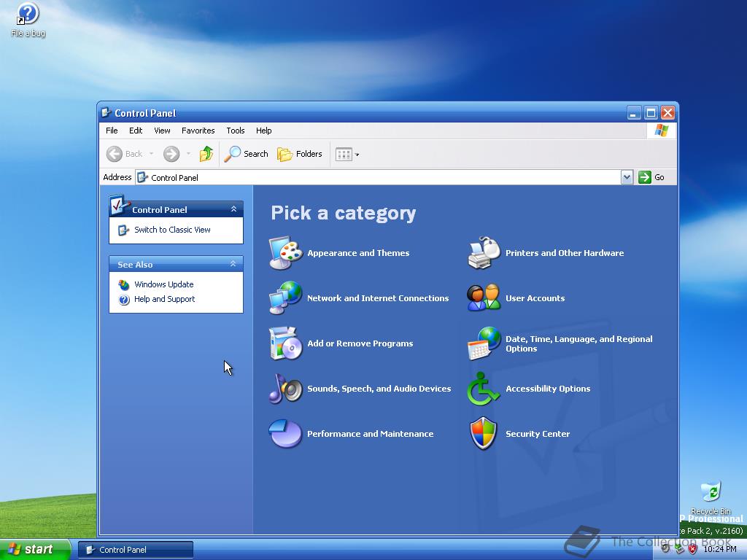Open the Accessibility Options wheelchair icon

pyautogui.click(x=484, y=389)
